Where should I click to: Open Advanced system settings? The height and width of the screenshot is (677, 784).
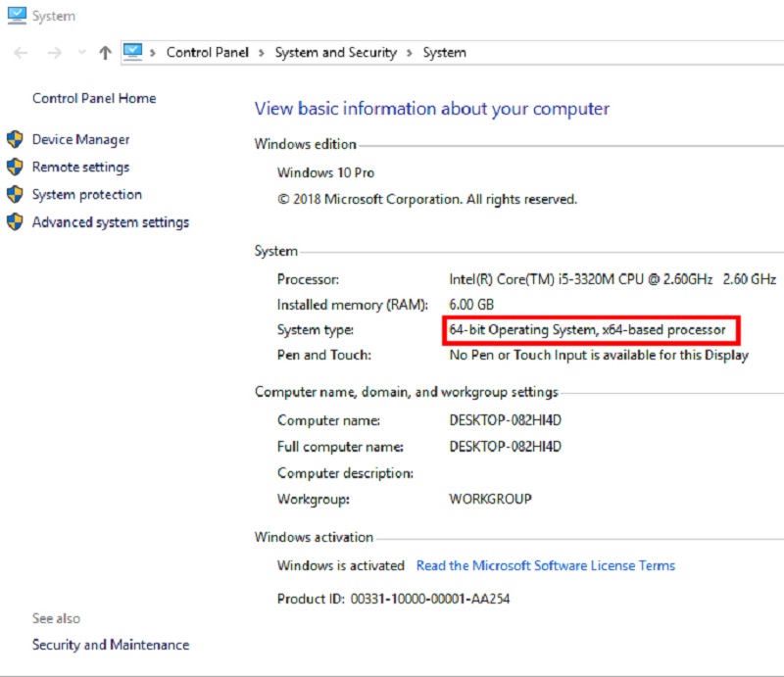(x=111, y=222)
